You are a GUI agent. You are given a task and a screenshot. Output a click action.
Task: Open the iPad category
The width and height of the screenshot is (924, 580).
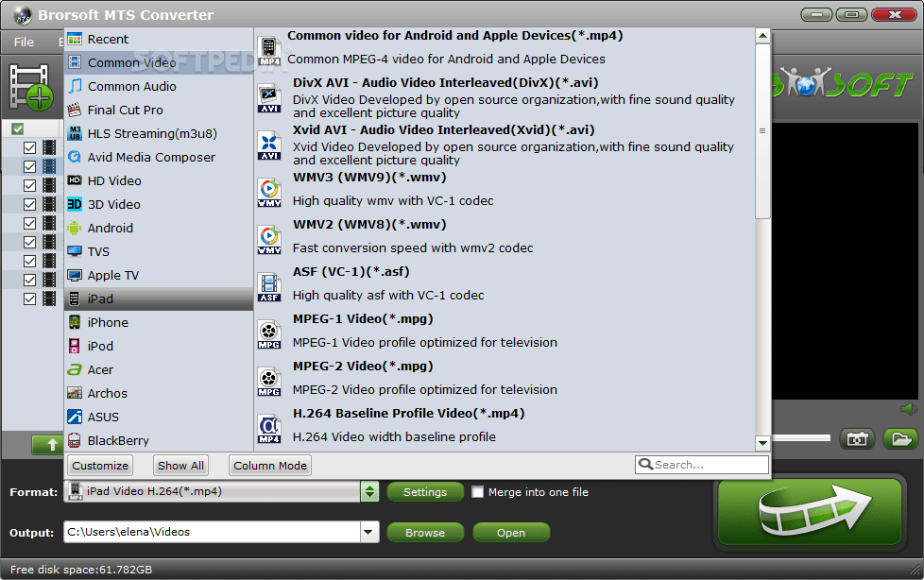159,299
